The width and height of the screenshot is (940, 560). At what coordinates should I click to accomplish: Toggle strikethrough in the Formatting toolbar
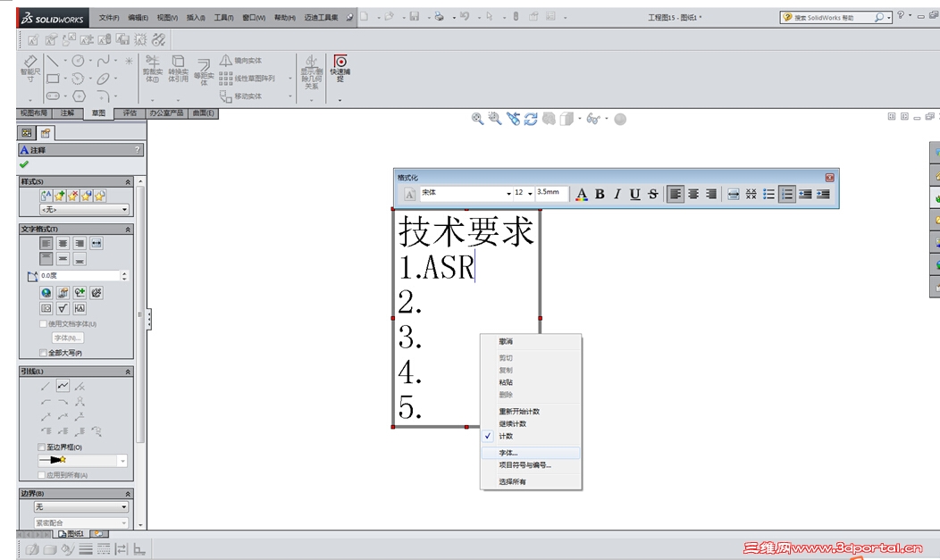tap(653, 194)
